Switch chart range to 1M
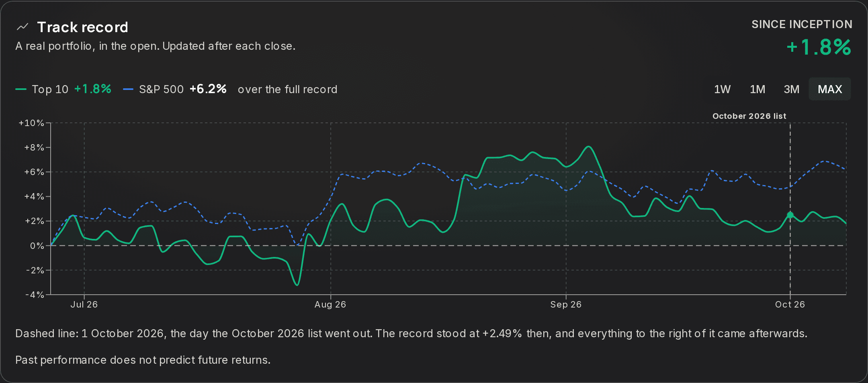Image resolution: width=868 pixels, height=383 pixels. 757,89
